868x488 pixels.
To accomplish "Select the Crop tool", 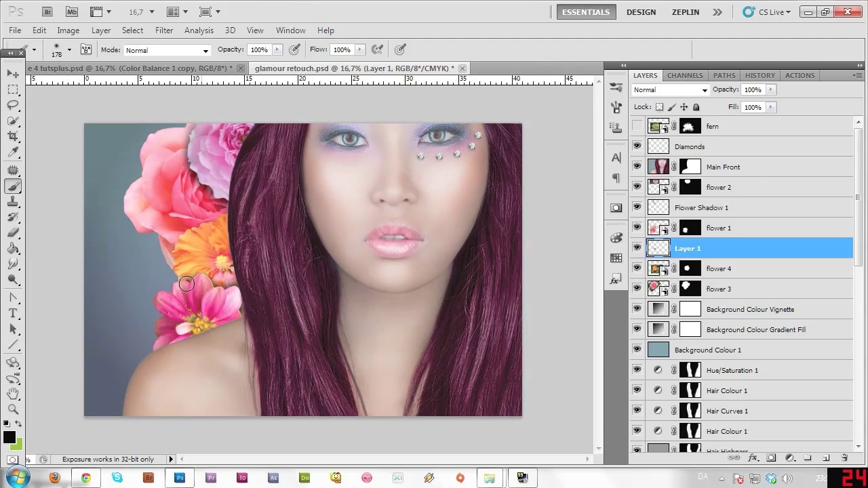I will tap(13, 136).
